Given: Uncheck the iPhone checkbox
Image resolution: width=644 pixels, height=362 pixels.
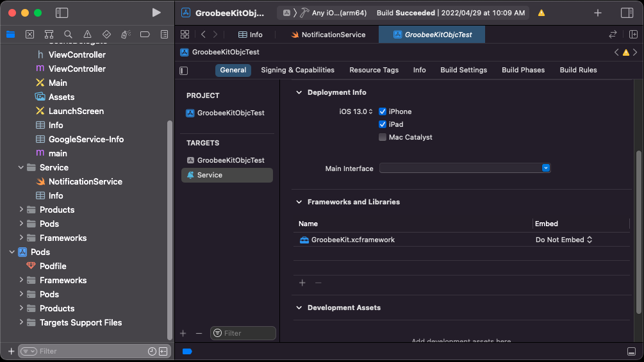Looking at the screenshot, I should tap(383, 111).
